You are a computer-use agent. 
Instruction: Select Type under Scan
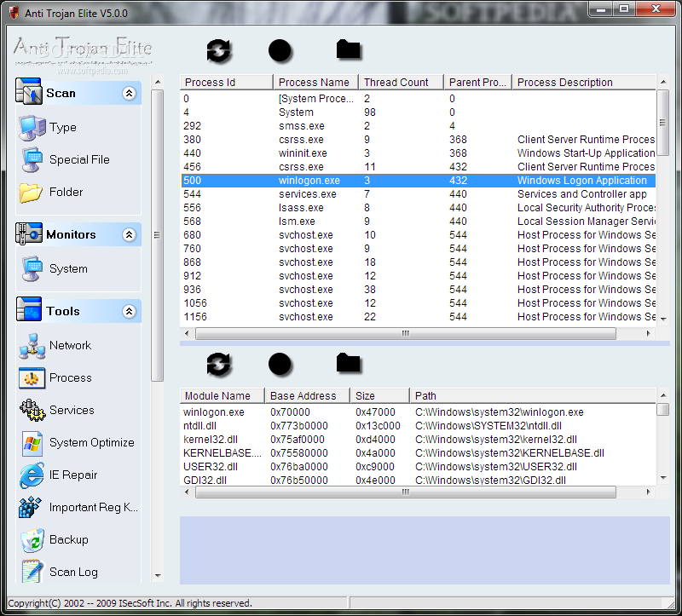(63, 126)
